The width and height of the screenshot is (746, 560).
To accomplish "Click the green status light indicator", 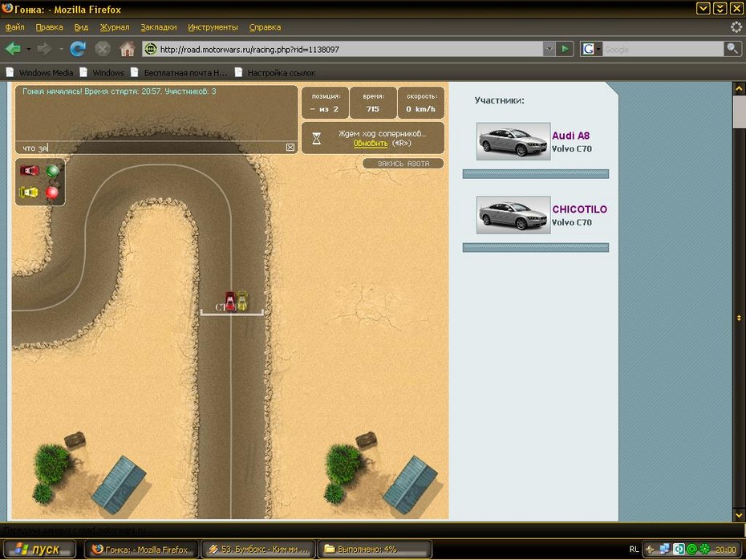I will click(x=52, y=170).
